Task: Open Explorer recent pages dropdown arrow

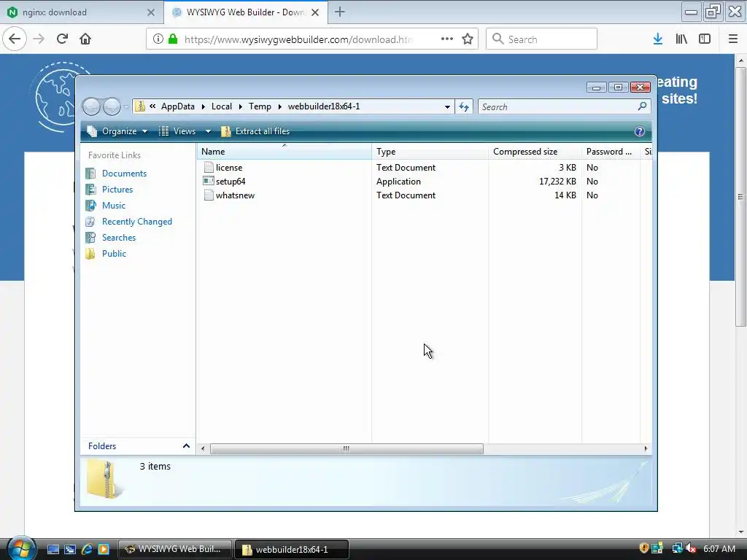Action: 126,106
